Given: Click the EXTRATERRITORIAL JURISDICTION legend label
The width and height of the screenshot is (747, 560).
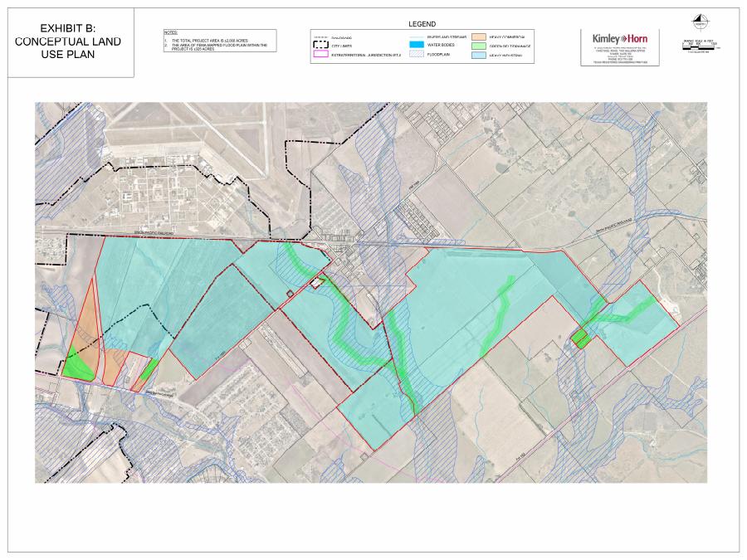Looking at the screenshot, I should pyautogui.click(x=366, y=56).
